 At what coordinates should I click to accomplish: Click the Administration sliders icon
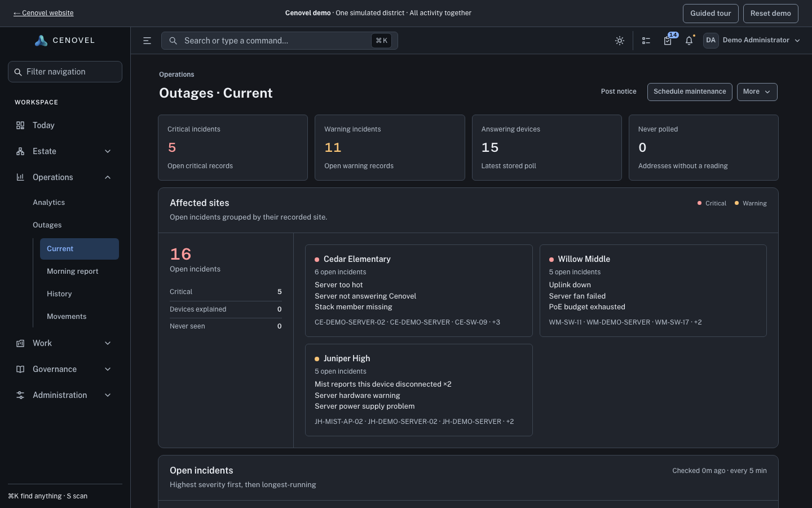coord(20,395)
